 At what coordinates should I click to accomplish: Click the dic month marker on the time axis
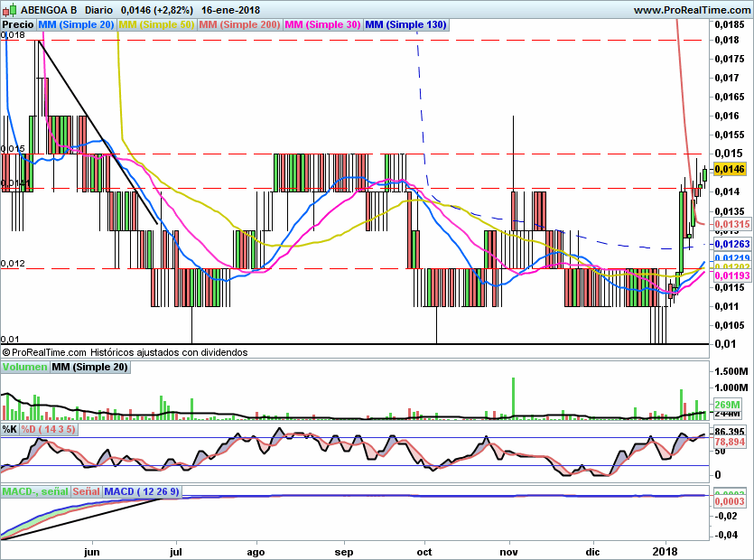coord(593,551)
